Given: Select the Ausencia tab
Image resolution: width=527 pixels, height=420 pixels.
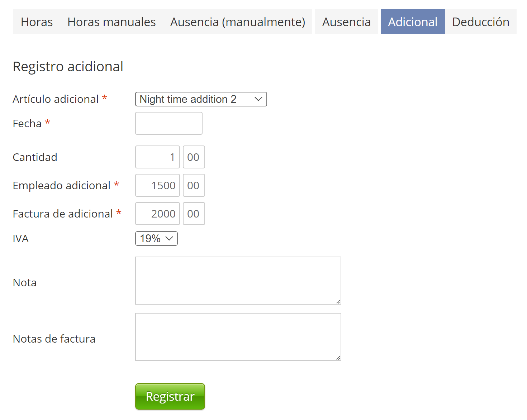Looking at the screenshot, I should (x=346, y=22).
